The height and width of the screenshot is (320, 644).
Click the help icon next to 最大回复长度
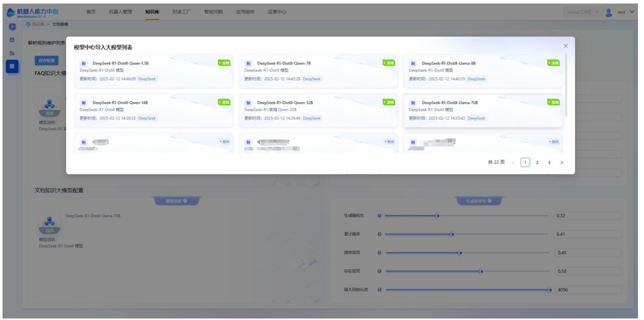(x=379, y=290)
